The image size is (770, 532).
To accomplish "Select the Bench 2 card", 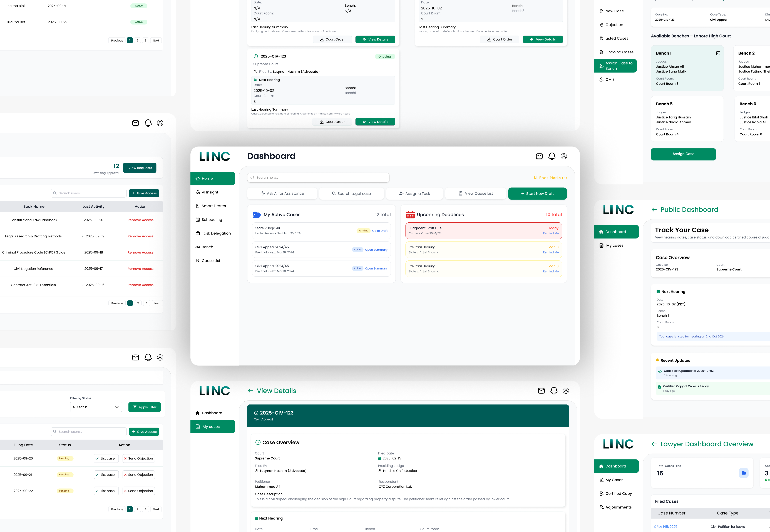I will tap(752, 68).
